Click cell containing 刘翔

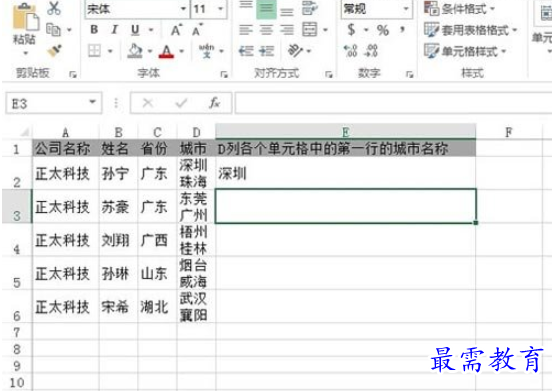[x=119, y=240]
